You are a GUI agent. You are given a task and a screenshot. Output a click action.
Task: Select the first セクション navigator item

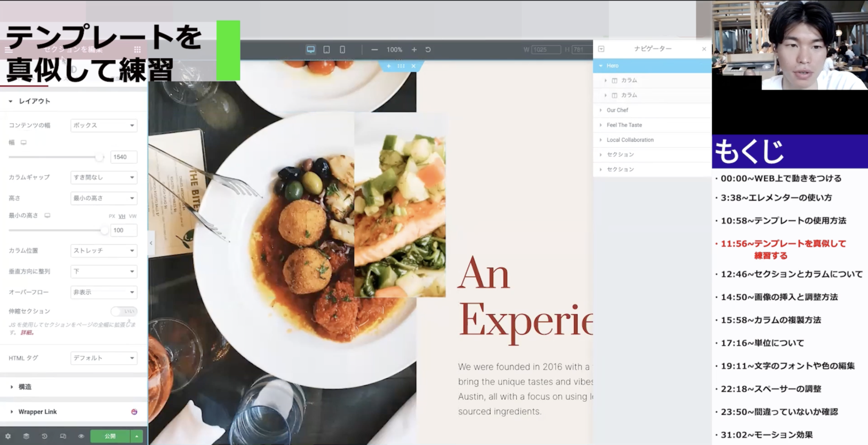(x=652, y=155)
